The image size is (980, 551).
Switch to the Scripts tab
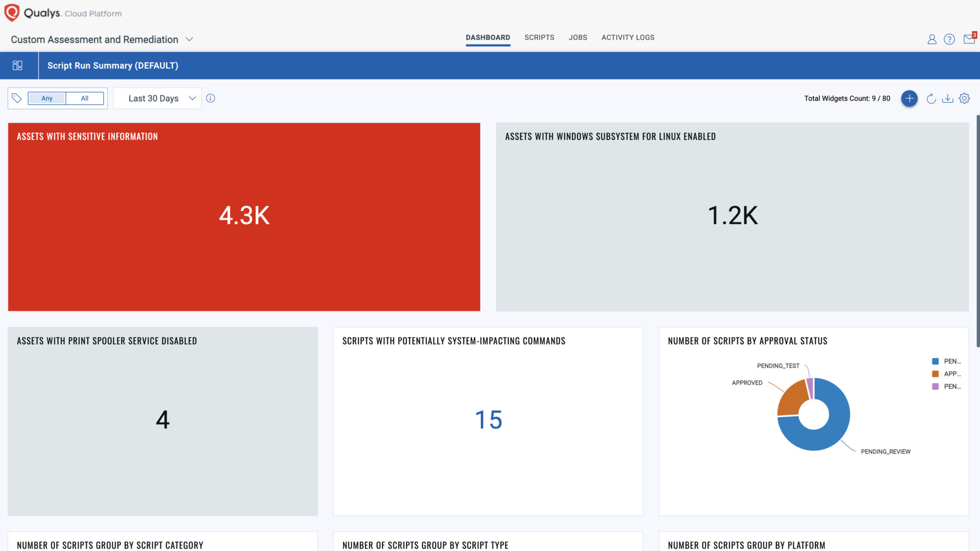(539, 37)
